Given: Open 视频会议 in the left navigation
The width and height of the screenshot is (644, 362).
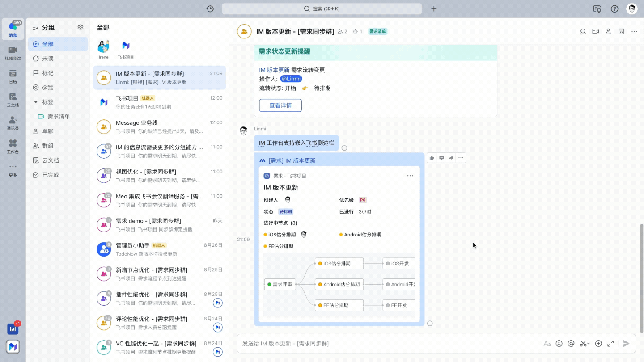Looking at the screenshot, I should point(13,53).
